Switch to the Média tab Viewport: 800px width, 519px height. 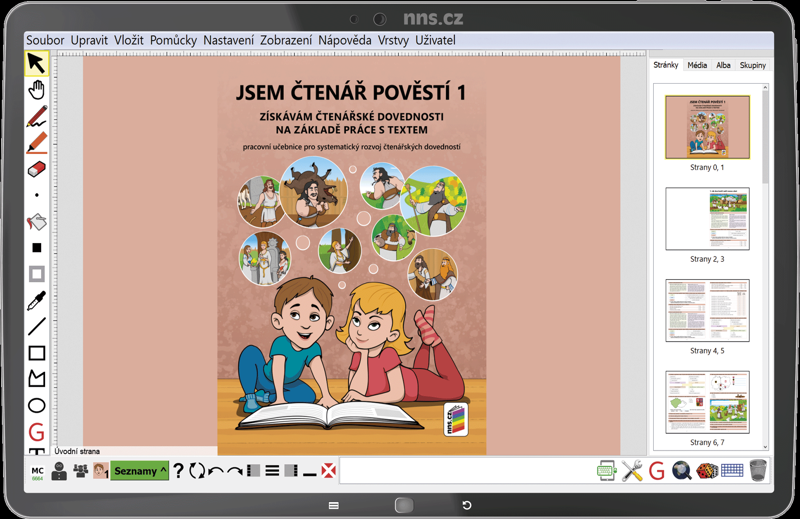(697, 65)
